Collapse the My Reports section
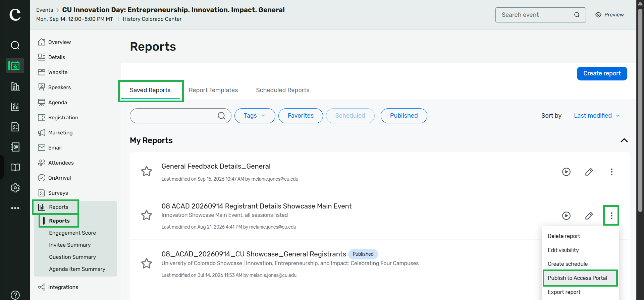644x300 pixels. pyautogui.click(x=624, y=140)
